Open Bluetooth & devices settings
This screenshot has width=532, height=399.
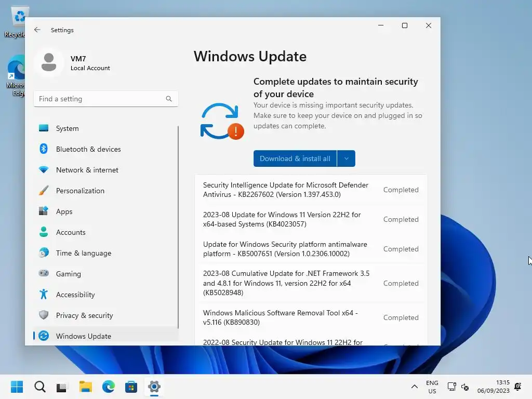click(x=105, y=149)
